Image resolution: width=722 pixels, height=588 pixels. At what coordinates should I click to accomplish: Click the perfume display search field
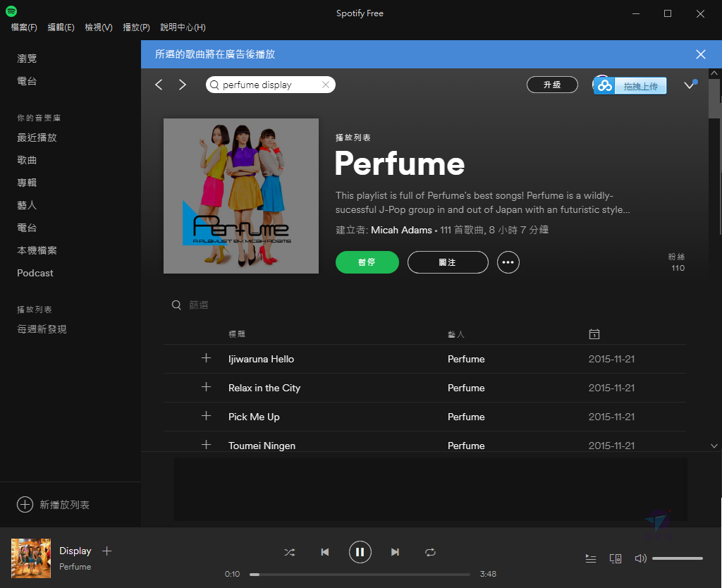tap(270, 85)
